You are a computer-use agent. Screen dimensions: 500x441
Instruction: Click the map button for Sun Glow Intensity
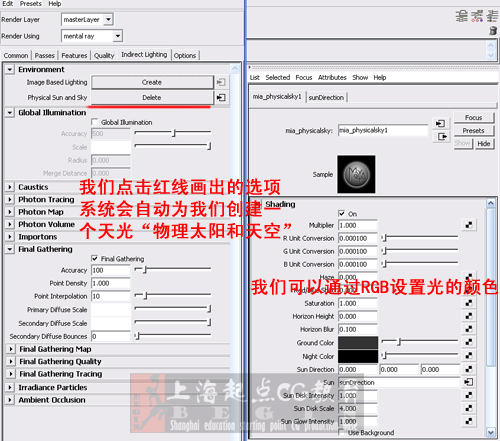click(469, 421)
